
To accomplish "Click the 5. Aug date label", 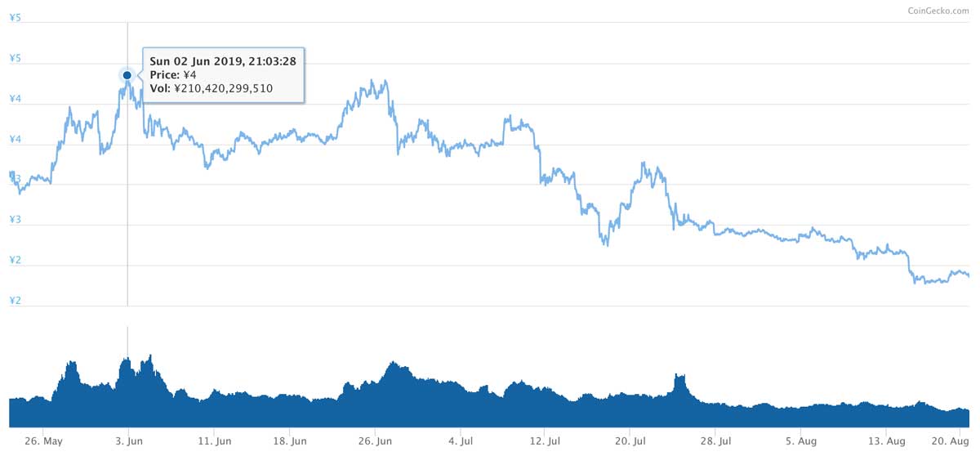I will pos(801,440).
